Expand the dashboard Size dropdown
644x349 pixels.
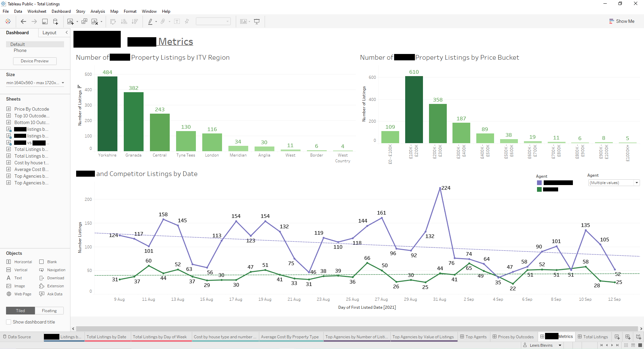point(63,83)
